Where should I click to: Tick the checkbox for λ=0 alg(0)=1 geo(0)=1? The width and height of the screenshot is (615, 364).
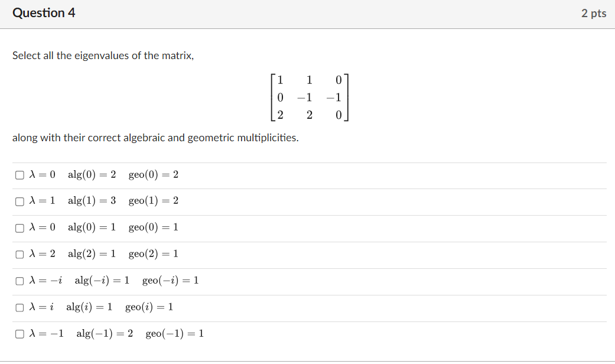pyautogui.click(x=19, y=227)
